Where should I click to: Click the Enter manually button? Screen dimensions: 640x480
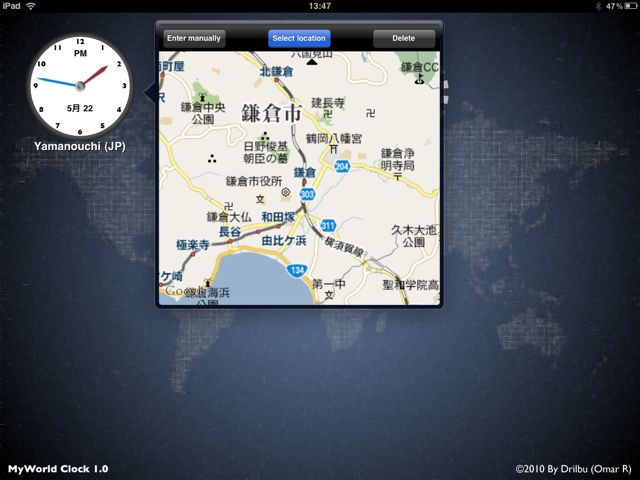pyautogui.click(x=194, y=38)
